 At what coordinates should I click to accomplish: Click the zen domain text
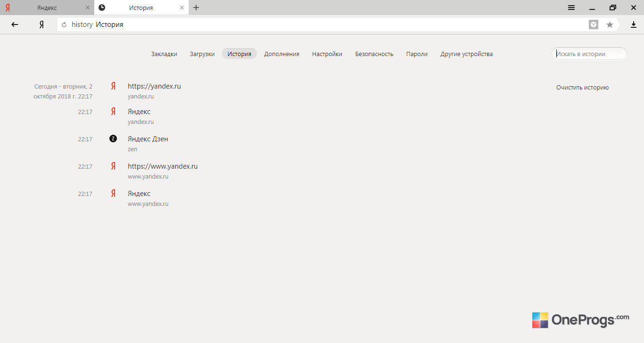point(132,149)
